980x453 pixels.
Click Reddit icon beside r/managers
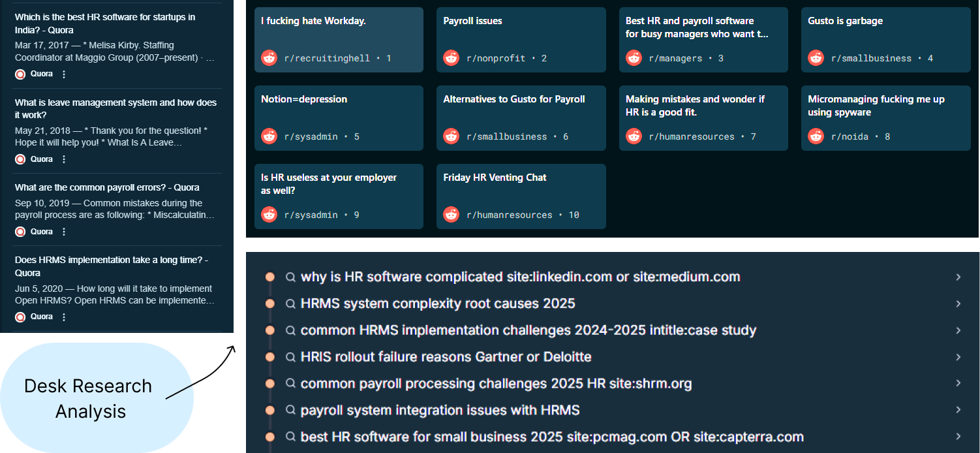(x=634, y=58)
